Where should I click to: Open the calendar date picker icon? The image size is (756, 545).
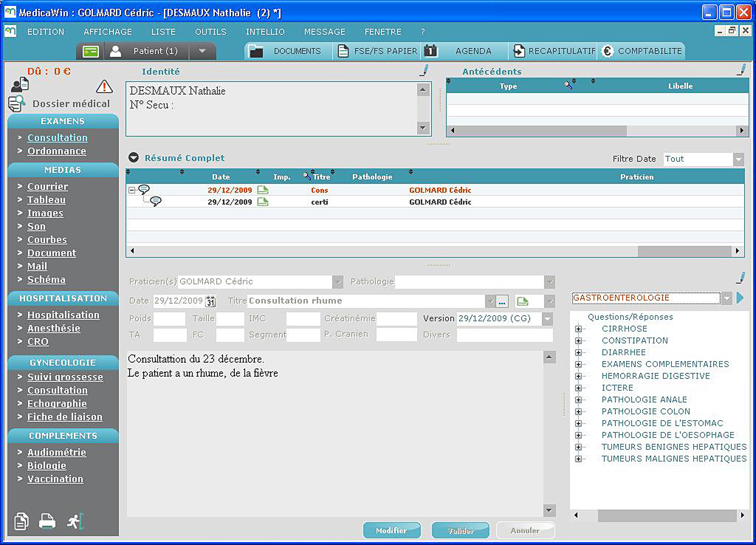coord(210,301)
